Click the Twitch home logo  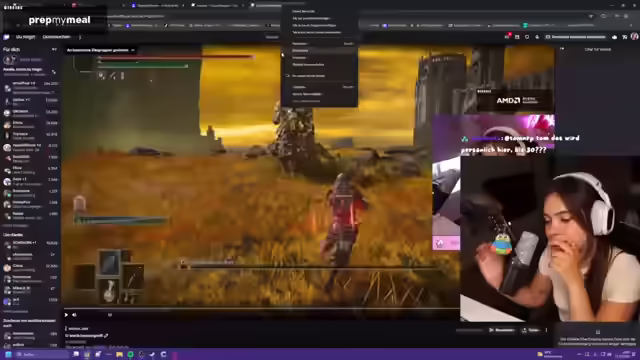6,37
